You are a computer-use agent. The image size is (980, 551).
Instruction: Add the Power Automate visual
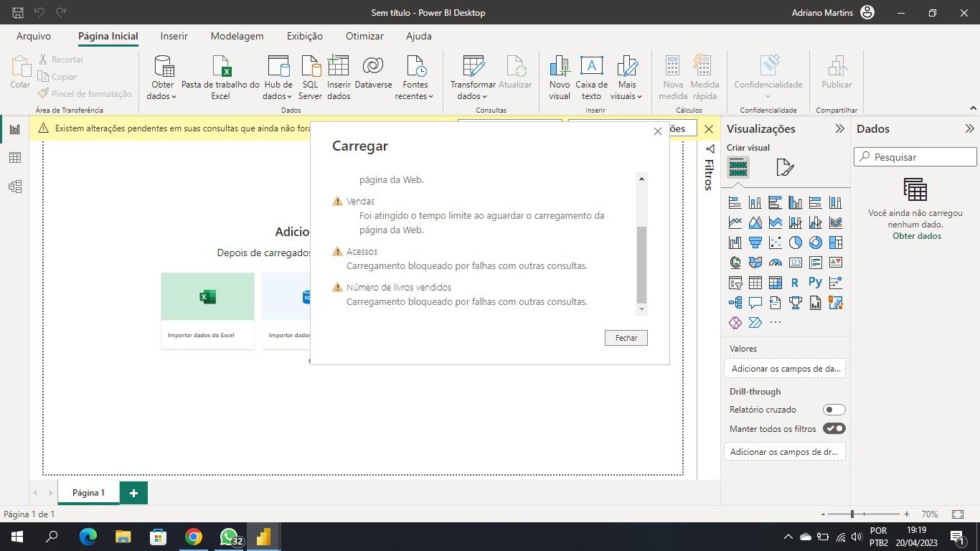755,323
